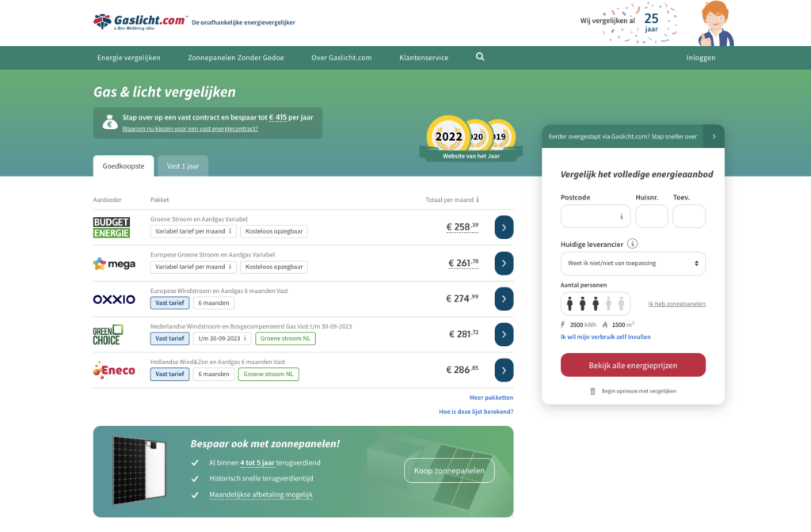The height and width of the screenshot is (532, 811).
Task: Select one person household icon
Action: click(x=569, y=304)
